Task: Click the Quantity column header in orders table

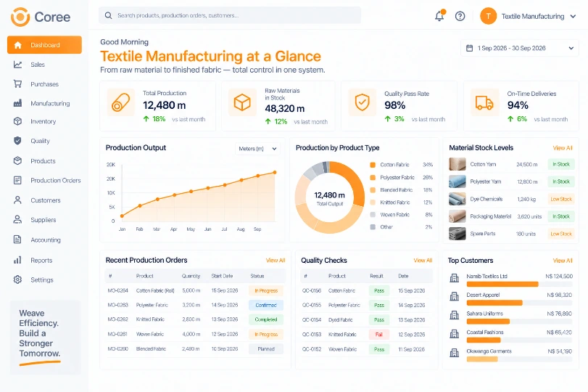Action: (191, 276)
